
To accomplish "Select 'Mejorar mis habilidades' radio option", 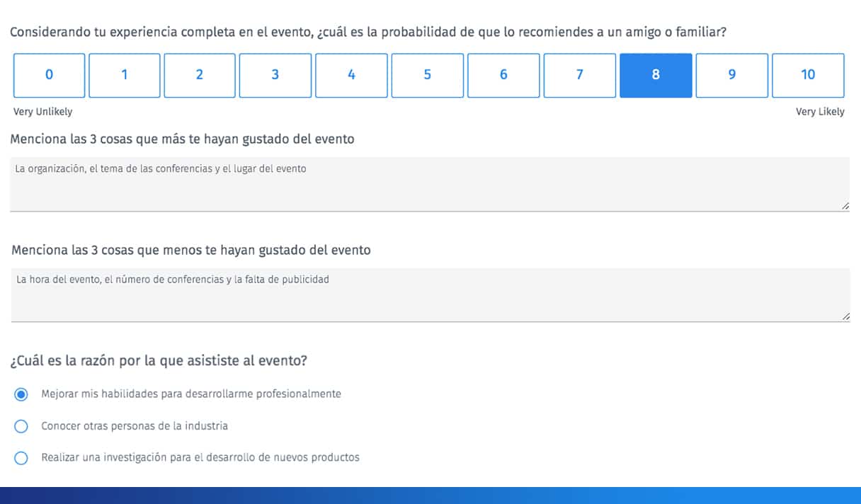I will click(21, 394).
